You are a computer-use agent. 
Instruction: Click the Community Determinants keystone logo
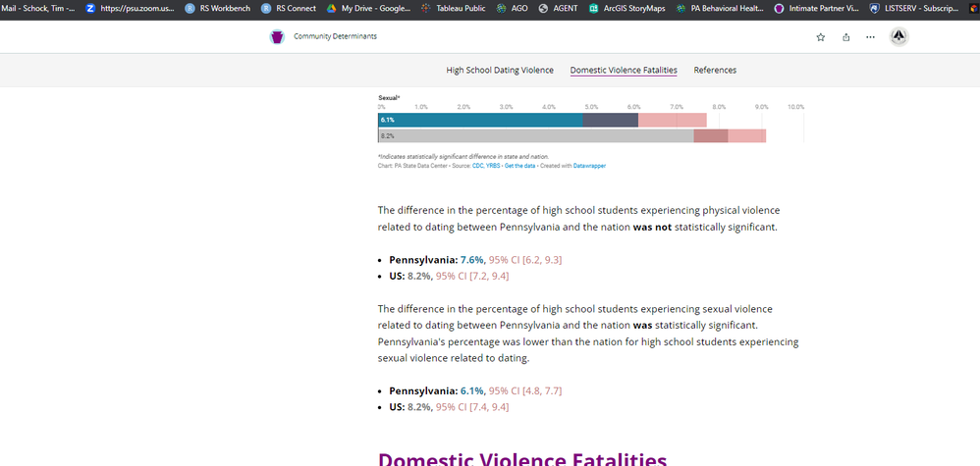click(276, 37)
